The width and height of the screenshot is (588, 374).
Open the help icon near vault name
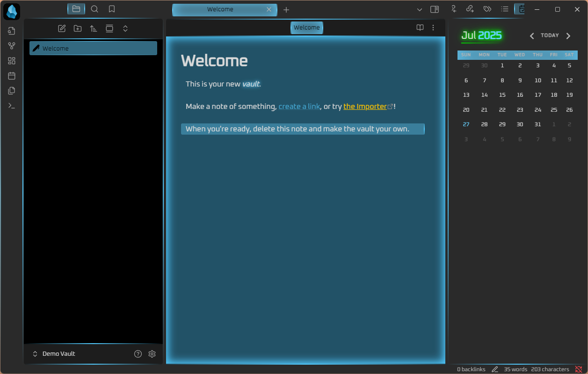pos(138,354)
